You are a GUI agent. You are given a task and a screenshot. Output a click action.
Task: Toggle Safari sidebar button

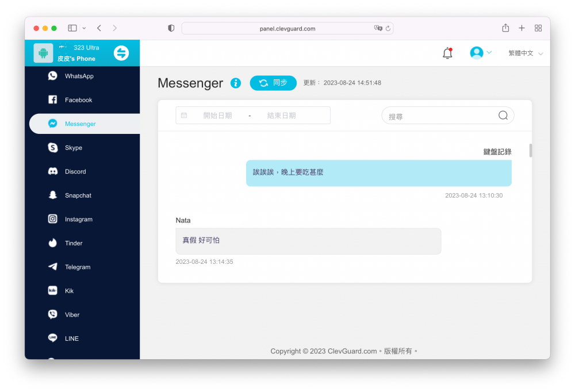click(x=72, y=28)
